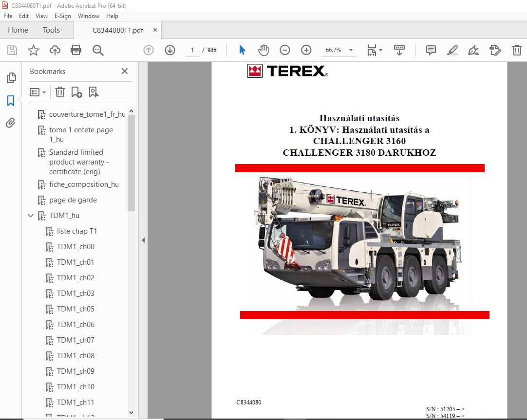Image resolution: width=527 pixels, height=420 pixels.
Task: Activate the hand pan tool
Action: tap(263, 50)
